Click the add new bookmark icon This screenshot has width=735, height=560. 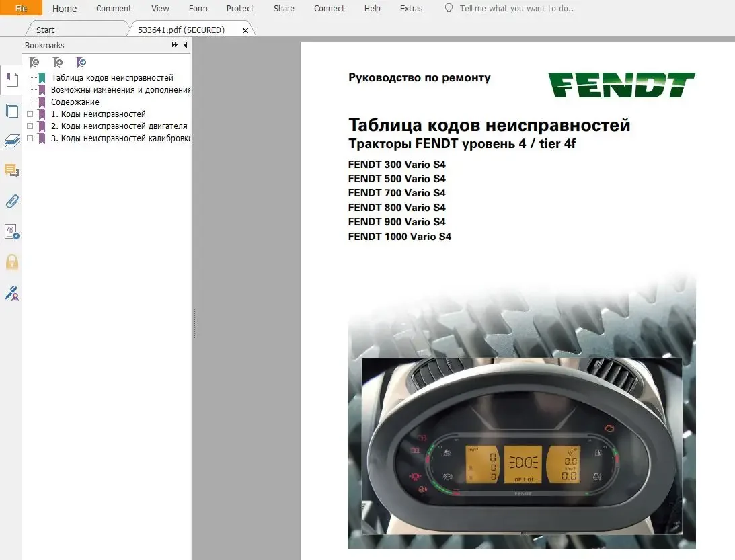pyautogui.click(x=58, y=63)
